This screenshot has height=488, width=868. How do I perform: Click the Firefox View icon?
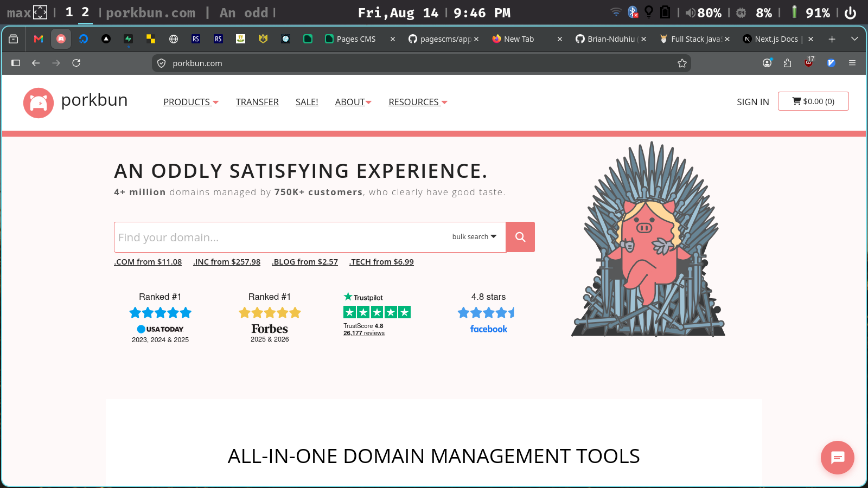click(x=14, y=39)
